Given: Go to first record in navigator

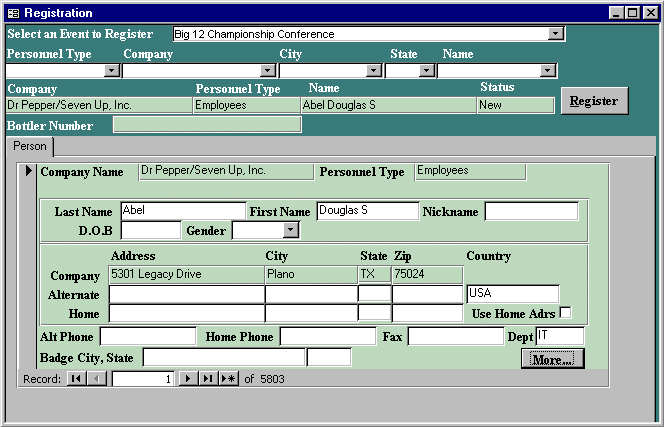Looking at the screenshot, I should pyautogui.click(x=76, y=378).
